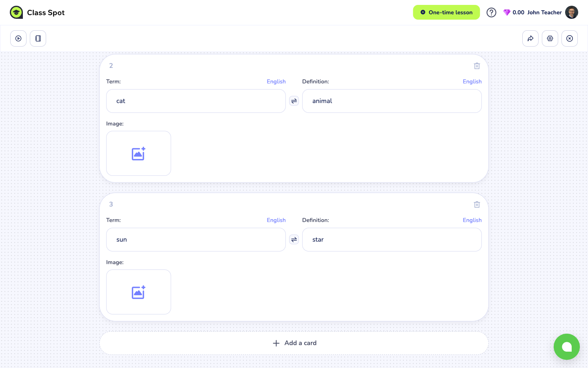The height and width of the screenshot is (368, 588).
Task: Click the purple diamond balance icon
Action: (507, 13)
